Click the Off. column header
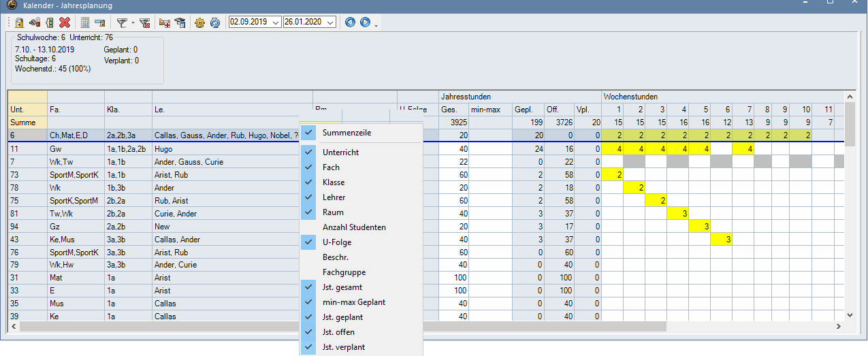 click(558, 109)
